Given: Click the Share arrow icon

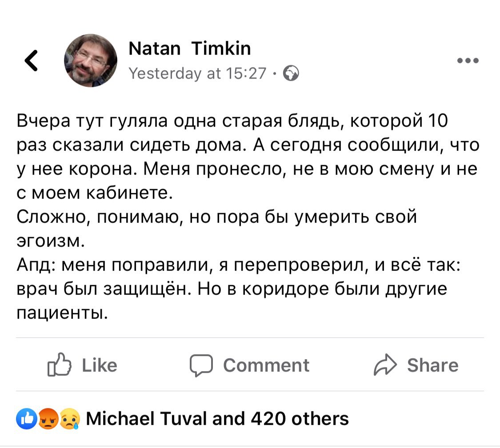Looking at the screenshot, I should tap(385, 364).
